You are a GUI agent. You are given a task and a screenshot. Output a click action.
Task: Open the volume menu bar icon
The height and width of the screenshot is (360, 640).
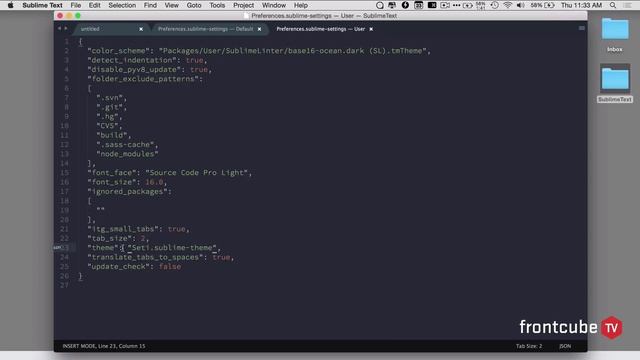pyautogui.click(x=520, y=5)
